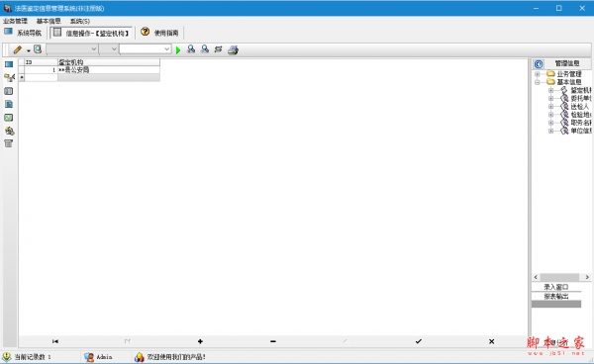
Task: Click the 录入窗口 button
Action: coord(556,287)
